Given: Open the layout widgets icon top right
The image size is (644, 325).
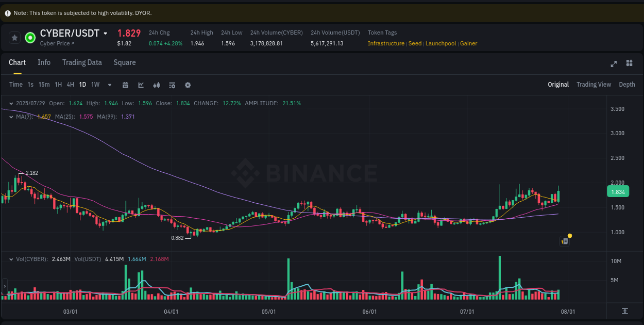Looking at the screenshot, I should point(629,63).
